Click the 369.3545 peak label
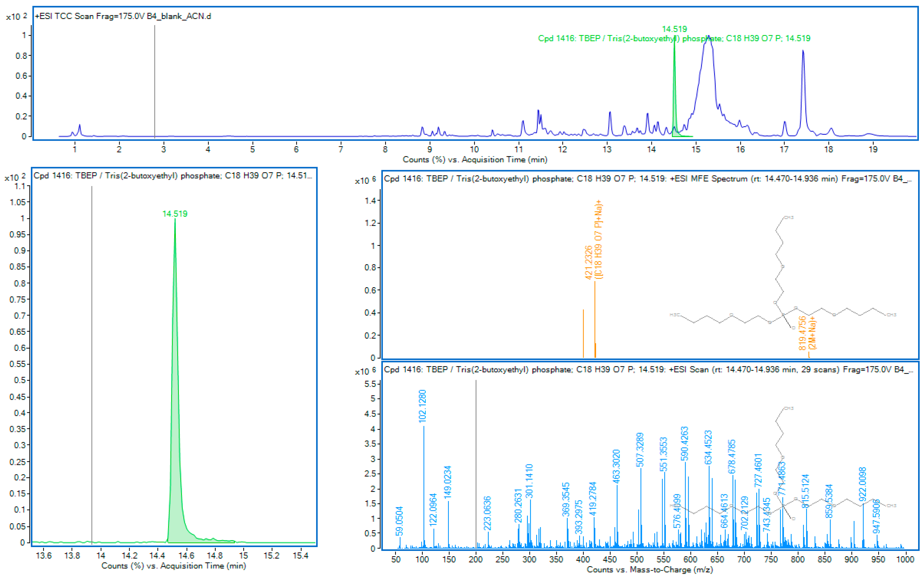 coord(566,499)
